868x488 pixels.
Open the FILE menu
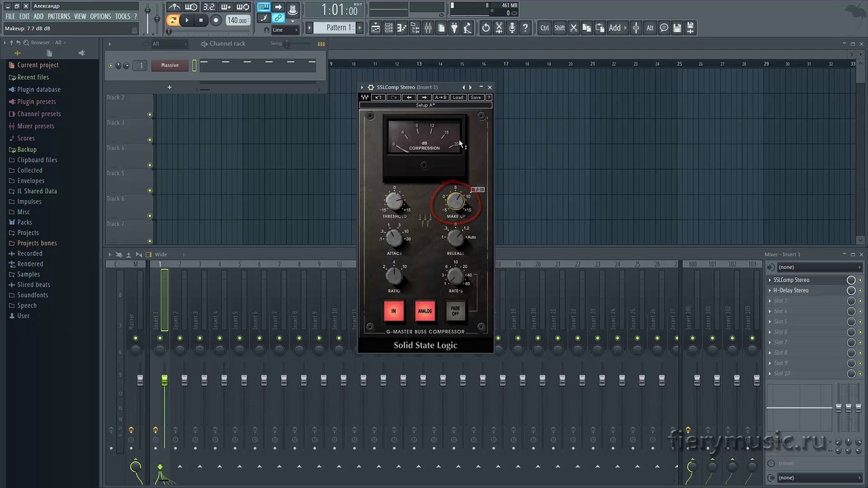(10, 16)
